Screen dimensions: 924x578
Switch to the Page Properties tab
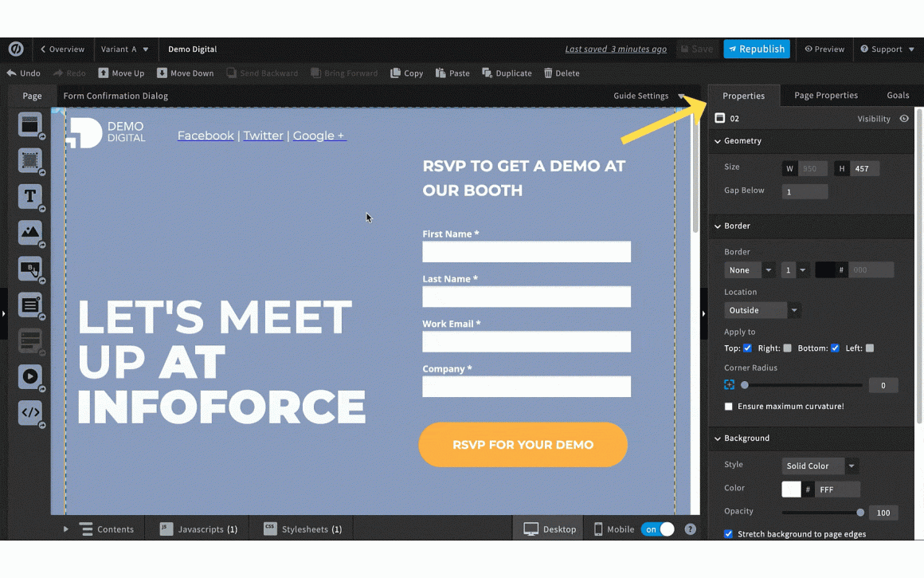pos(825,96)
